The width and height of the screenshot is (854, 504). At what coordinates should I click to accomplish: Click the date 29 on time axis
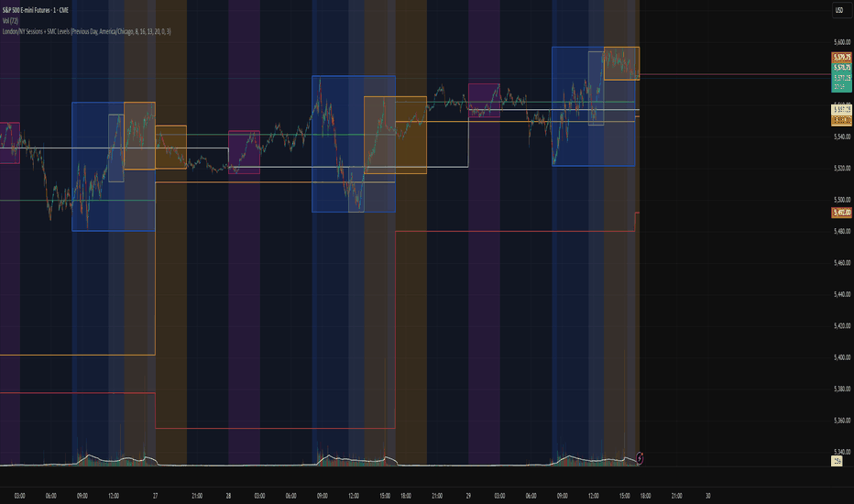468,496
